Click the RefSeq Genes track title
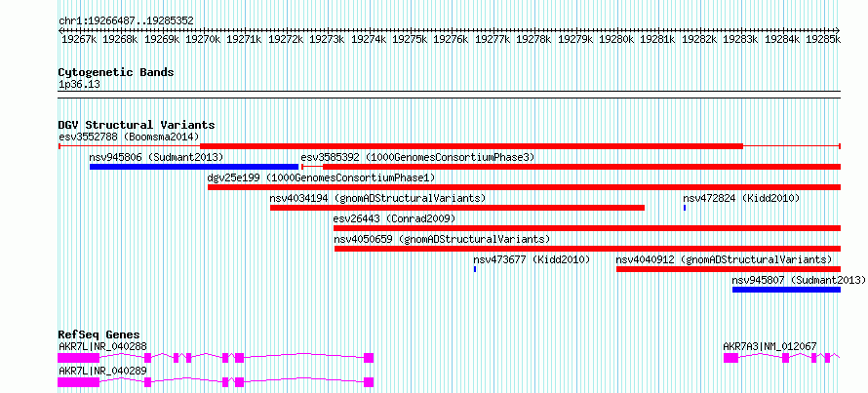Viewport: 868px width, 393px height. tap(99, 334)
